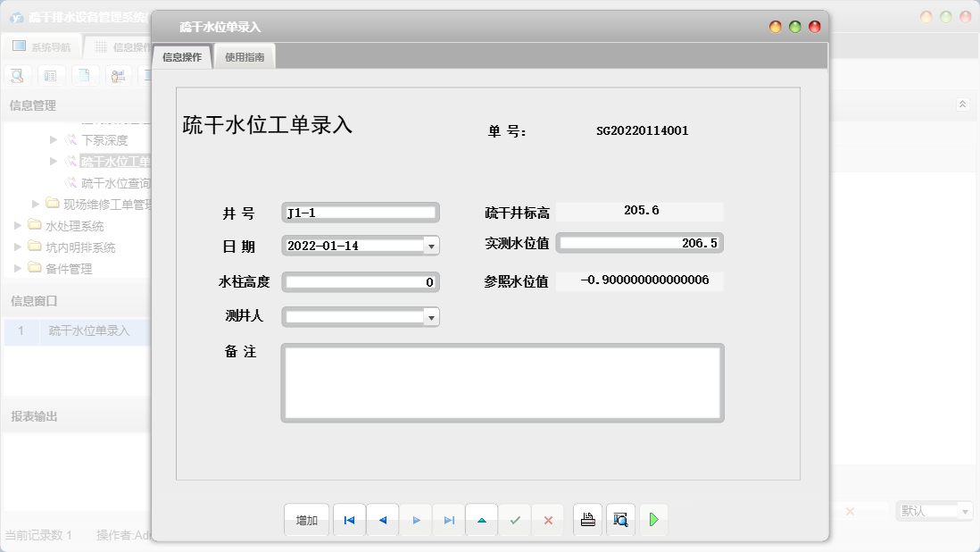Select the first record navigation icon
The width and height of the screenshot is (980, 552).
[x=349, y=519]
